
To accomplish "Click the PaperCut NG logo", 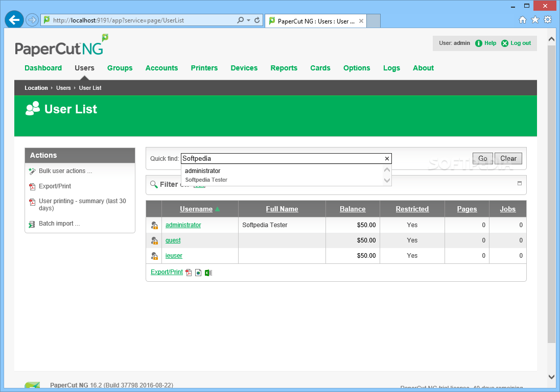I will 61,45.
